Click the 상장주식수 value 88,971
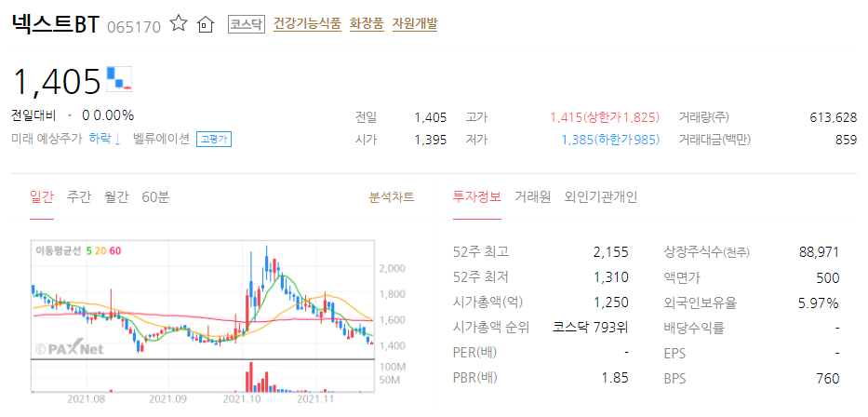 [x=820, y=252]
